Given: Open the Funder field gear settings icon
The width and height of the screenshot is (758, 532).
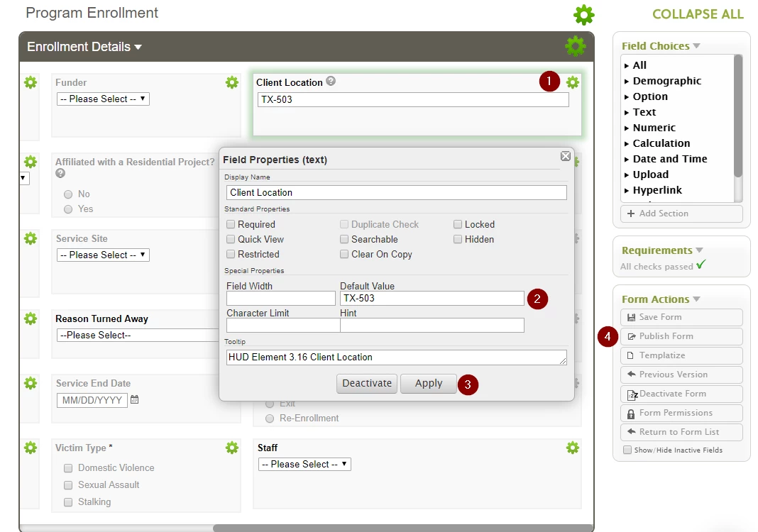Looking at the screenshot, I should click(232, 82).
